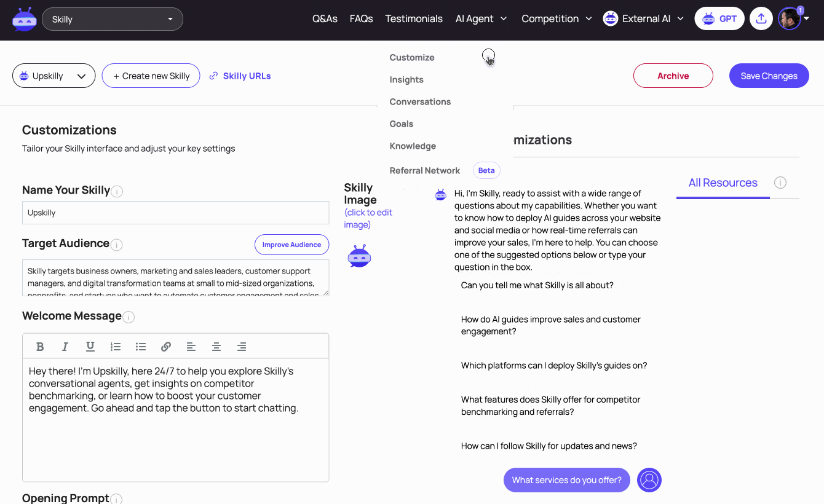Viewport: 824px width, 504px height.
Task: Center align the Welcome Message text
Action: [216, 347]
